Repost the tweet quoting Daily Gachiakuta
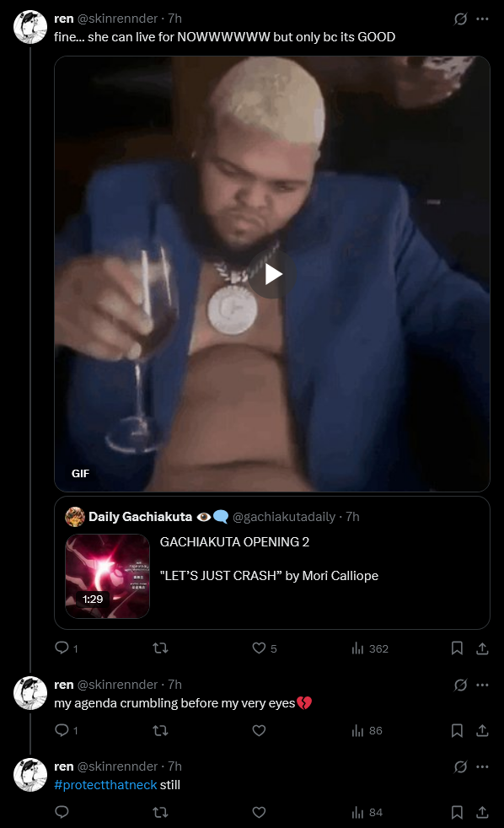 point(160,648)
